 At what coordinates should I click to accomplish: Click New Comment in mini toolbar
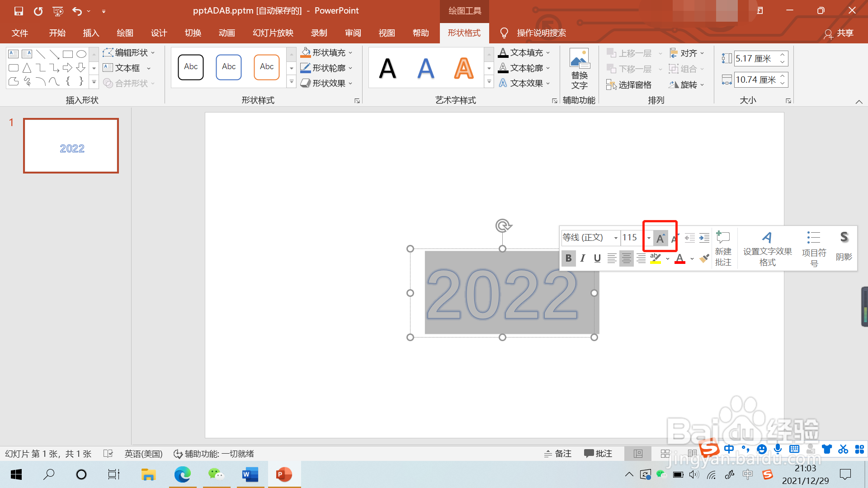coord(723,248)
